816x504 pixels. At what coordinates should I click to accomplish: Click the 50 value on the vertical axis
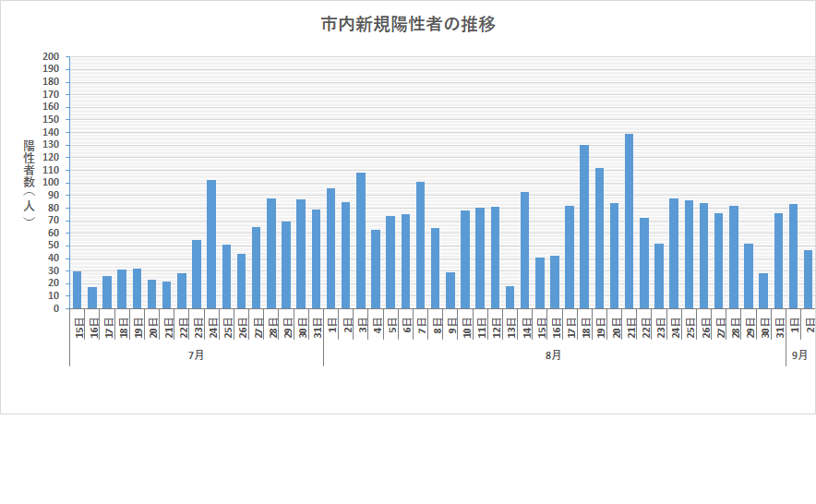click(x=54, y=246)
